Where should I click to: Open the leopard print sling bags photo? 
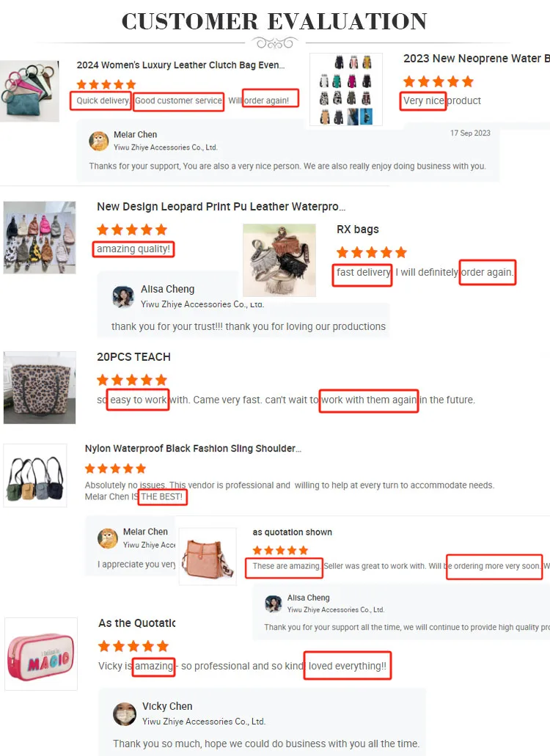click(x=40, y=238)
